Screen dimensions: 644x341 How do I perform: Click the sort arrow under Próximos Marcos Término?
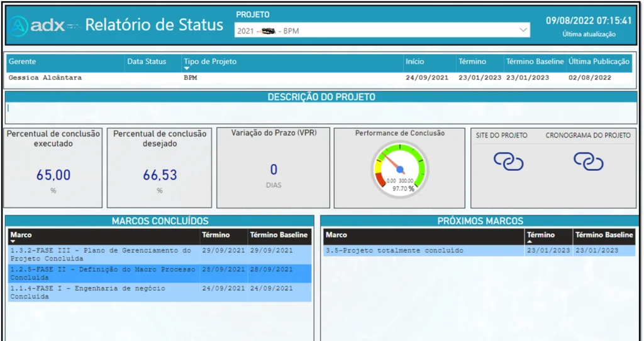530,241
